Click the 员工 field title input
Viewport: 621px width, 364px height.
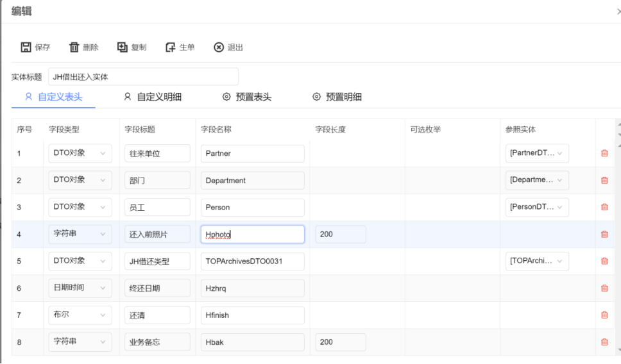[157, 208]
